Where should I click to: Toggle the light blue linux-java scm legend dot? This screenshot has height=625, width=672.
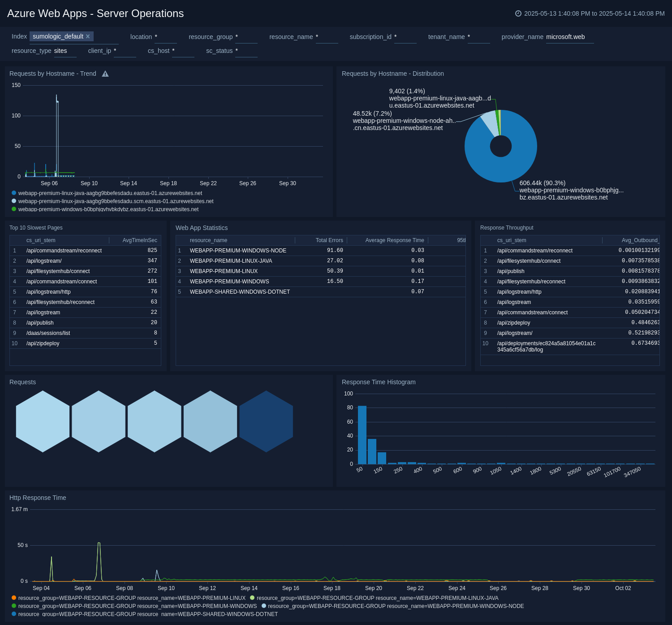coord(14,201)
